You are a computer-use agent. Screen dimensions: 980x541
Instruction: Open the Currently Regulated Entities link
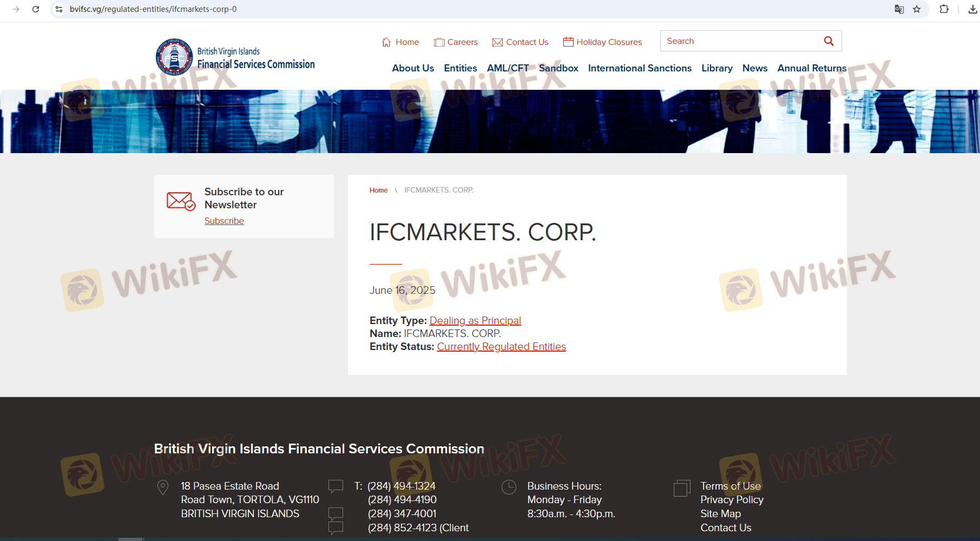click(502, 347)
